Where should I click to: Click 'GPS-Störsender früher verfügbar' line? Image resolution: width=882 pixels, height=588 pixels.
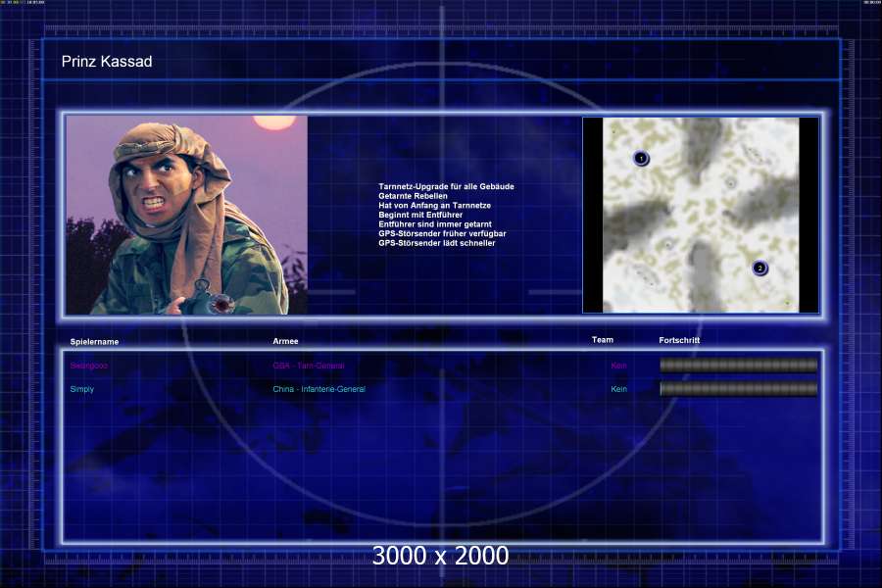(442, 233)
